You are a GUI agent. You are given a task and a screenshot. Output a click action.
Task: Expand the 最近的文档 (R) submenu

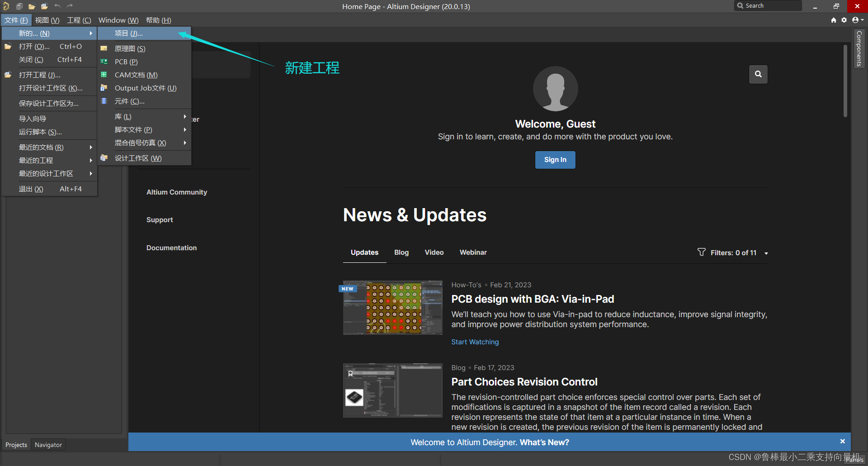coord(49,147)
